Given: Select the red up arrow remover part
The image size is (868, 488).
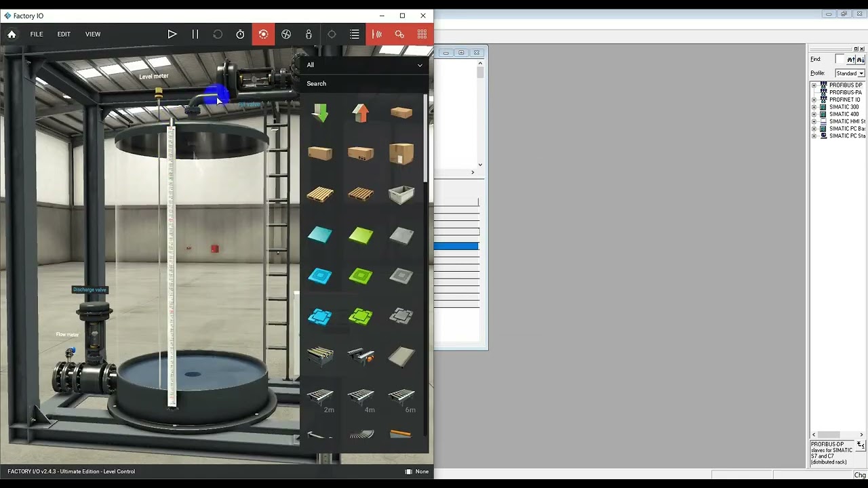Looking at the screenshot, I should point(361,113).
